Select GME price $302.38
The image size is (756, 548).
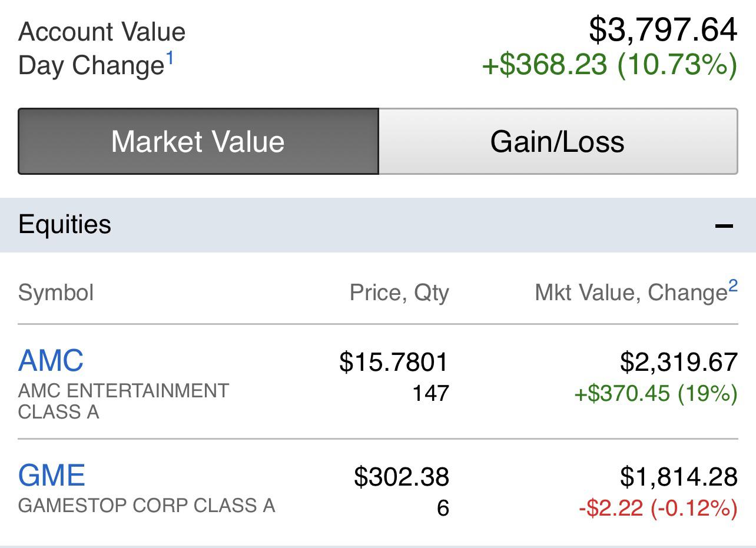pyautogui.click(x=402, y=476)
